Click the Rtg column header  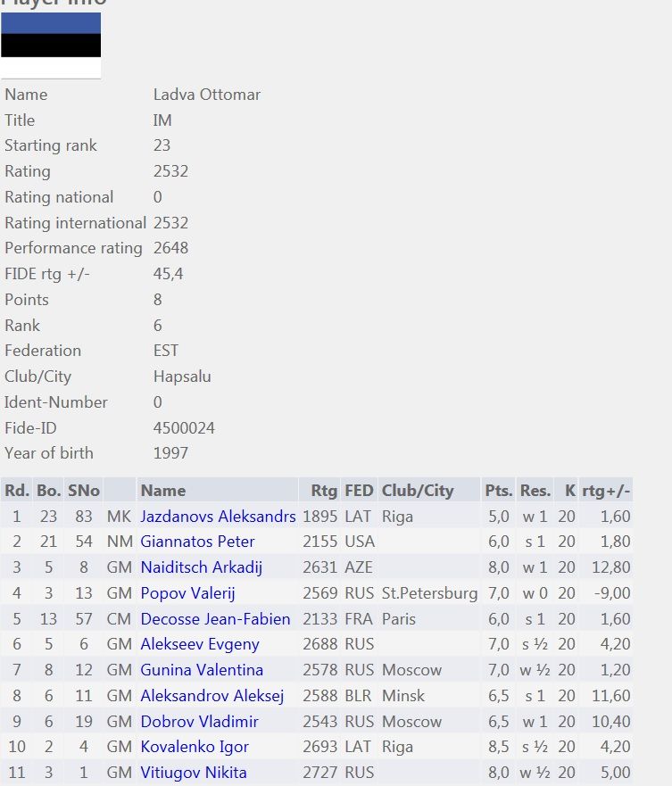[324, 491]
